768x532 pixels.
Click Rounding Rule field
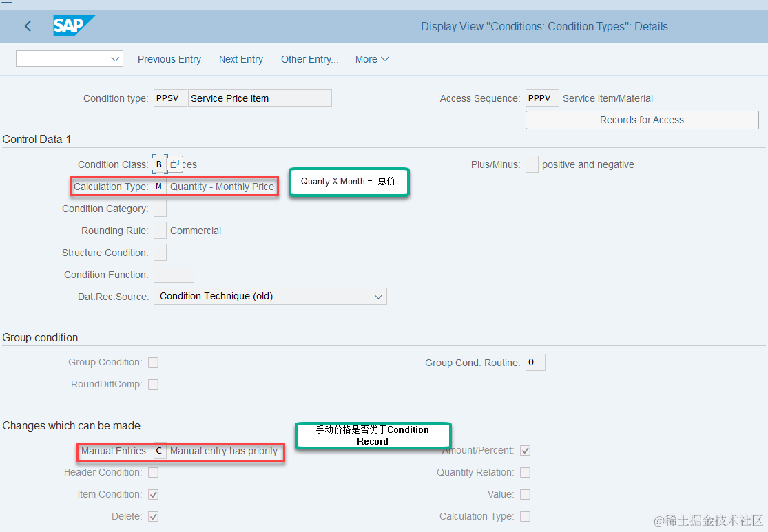pyautogui.click(x=160, y=231)
